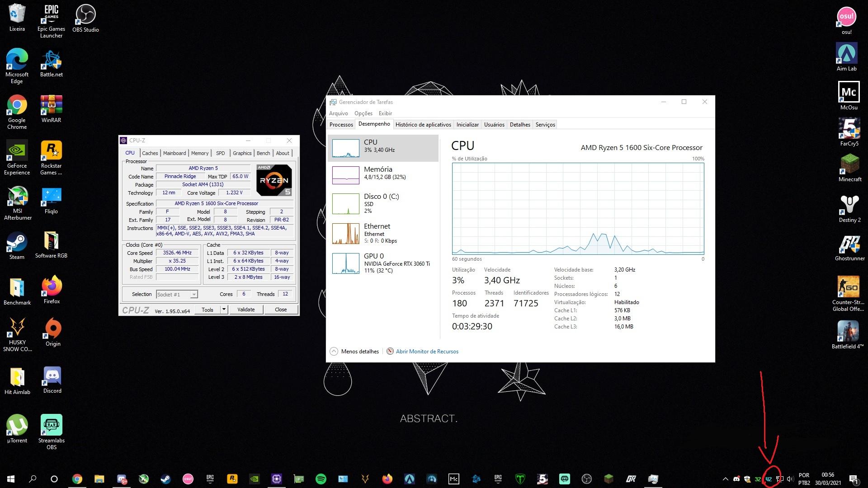Open the GeForce Experience desktop icon

(x=17, y=157)
